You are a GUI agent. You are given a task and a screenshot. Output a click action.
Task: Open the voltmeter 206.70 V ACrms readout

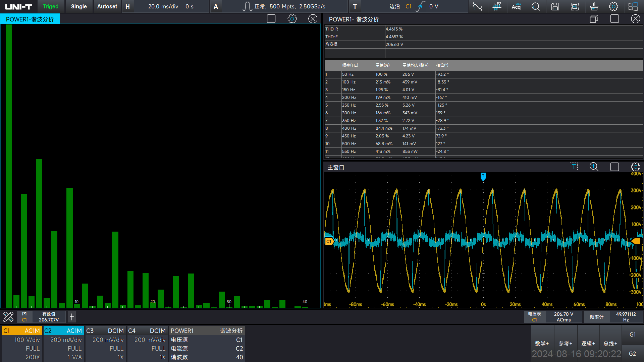tap(553, 317)
